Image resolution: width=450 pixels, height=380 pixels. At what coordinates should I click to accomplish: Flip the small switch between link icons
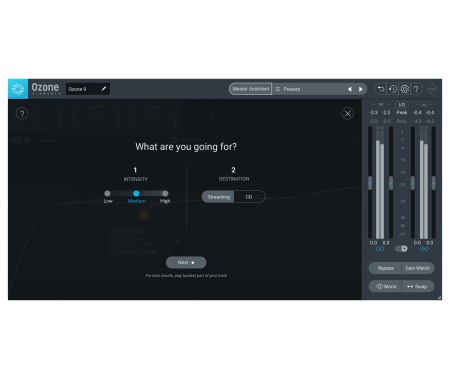(x=401, y=249)
